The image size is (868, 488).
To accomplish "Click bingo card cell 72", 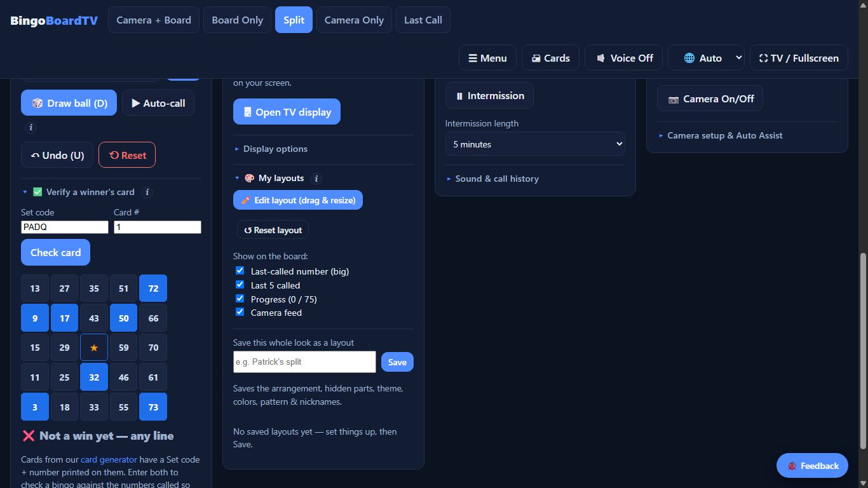I will tap(153, 288).
